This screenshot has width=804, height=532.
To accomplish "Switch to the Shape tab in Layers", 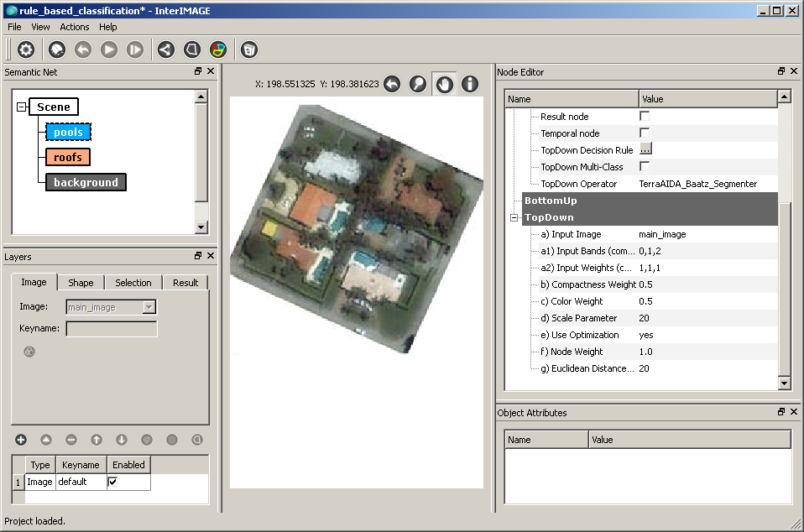I will pos(81,283).
